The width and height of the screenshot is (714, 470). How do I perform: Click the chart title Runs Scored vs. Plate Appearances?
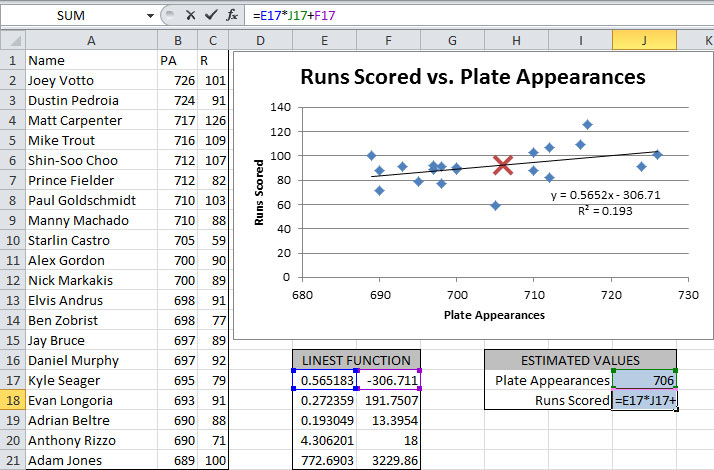coord(473,77)
